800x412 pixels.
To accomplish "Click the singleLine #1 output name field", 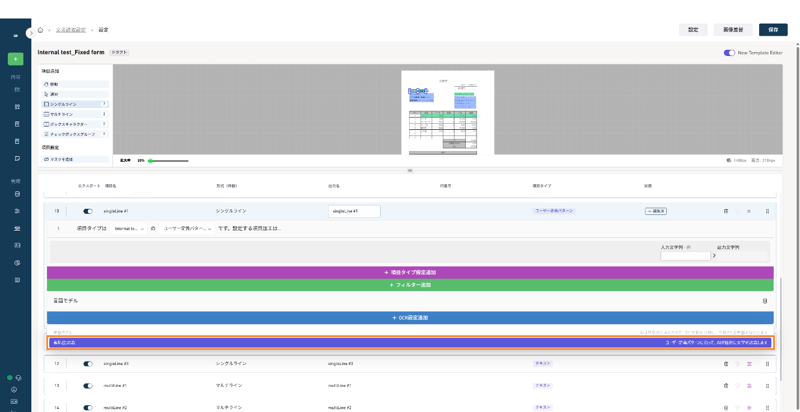I will (354, 211).
